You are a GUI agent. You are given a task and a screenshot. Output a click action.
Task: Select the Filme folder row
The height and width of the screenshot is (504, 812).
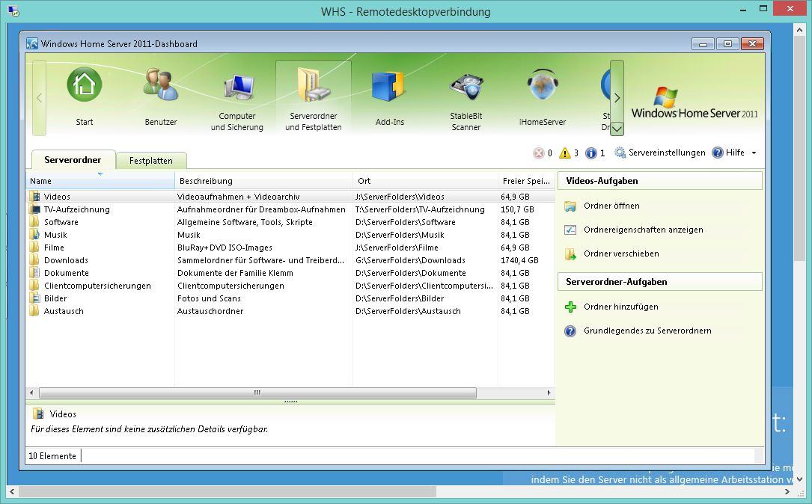[x=290, y=248]
